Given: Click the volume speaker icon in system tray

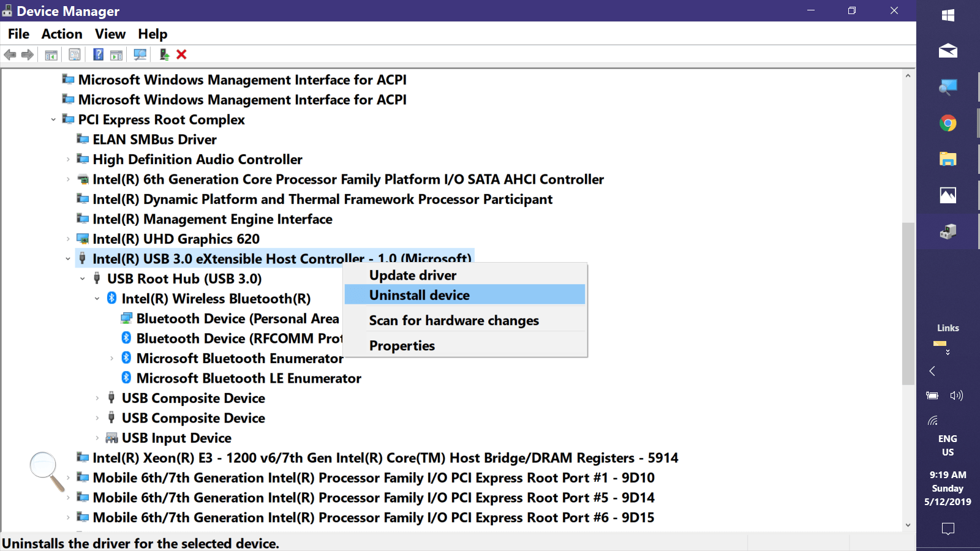Looking at the screenshot, I should 956,395.
